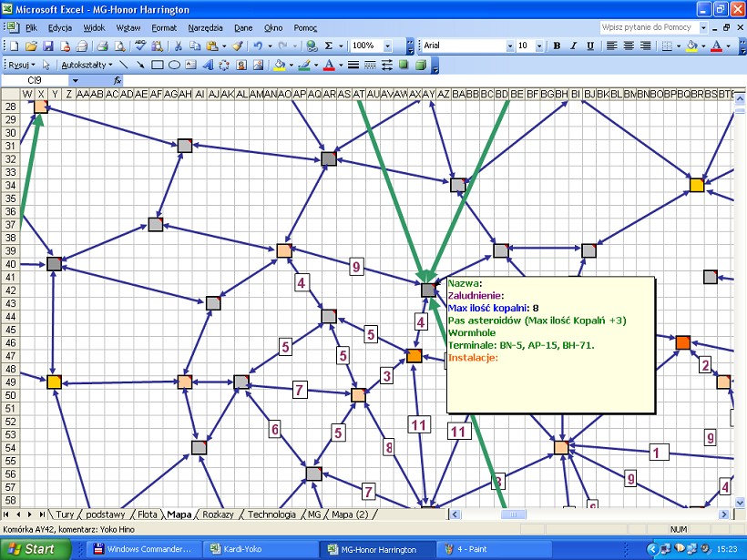Open shadow style options
The image size is (747, 560).
click(x=404, y=65)
